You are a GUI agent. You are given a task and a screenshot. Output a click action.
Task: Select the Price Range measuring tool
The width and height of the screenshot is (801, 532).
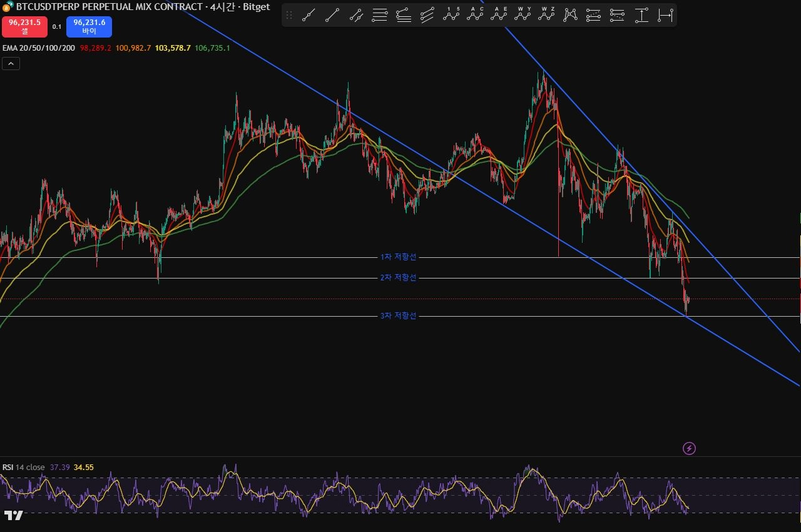click(641, 15)
